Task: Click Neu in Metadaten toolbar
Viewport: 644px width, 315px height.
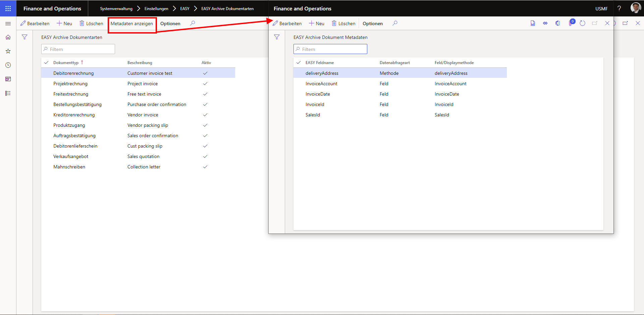Action: (317, 23)
